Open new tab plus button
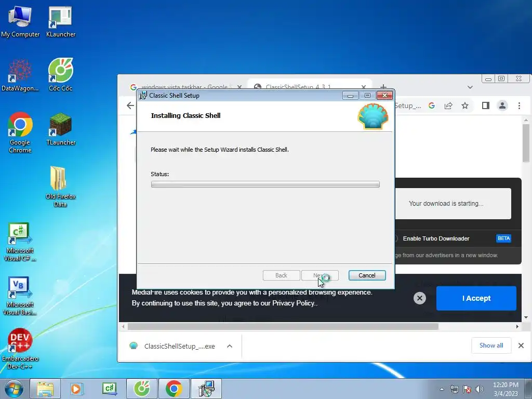This screenshot has height=399, width=532. [x=383, y=87]
